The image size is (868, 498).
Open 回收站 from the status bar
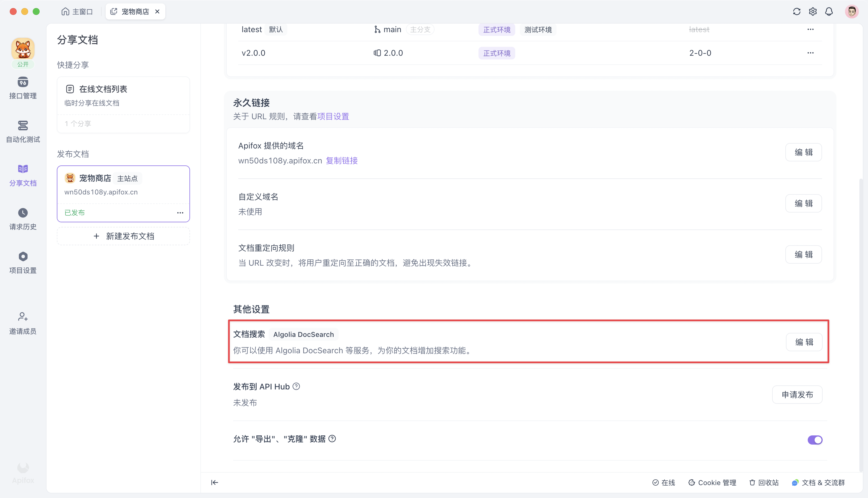pos(764,482)
